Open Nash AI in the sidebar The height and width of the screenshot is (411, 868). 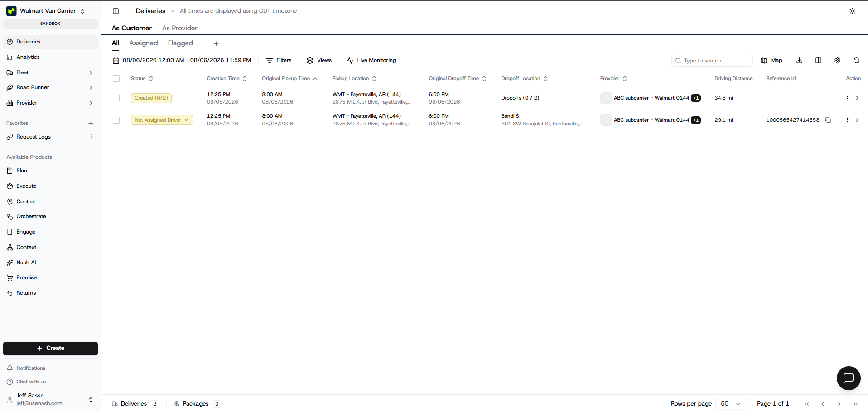pyautogui.click(x=50, y=263)
